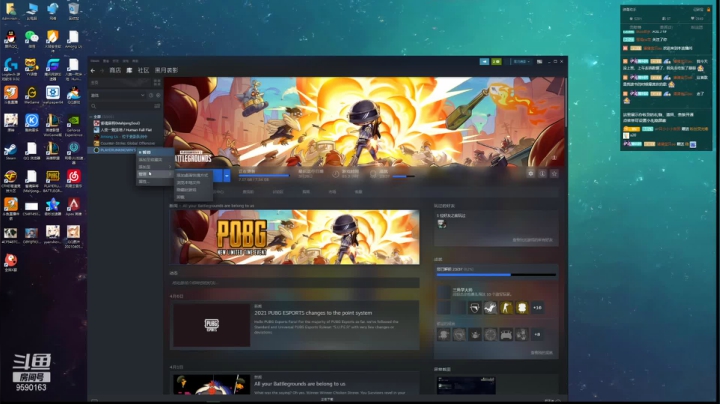Open the NetEase Cloud Music desktop icon
Image resolution: width=720 pixels, height=404 pixels.
pos(73,179)
